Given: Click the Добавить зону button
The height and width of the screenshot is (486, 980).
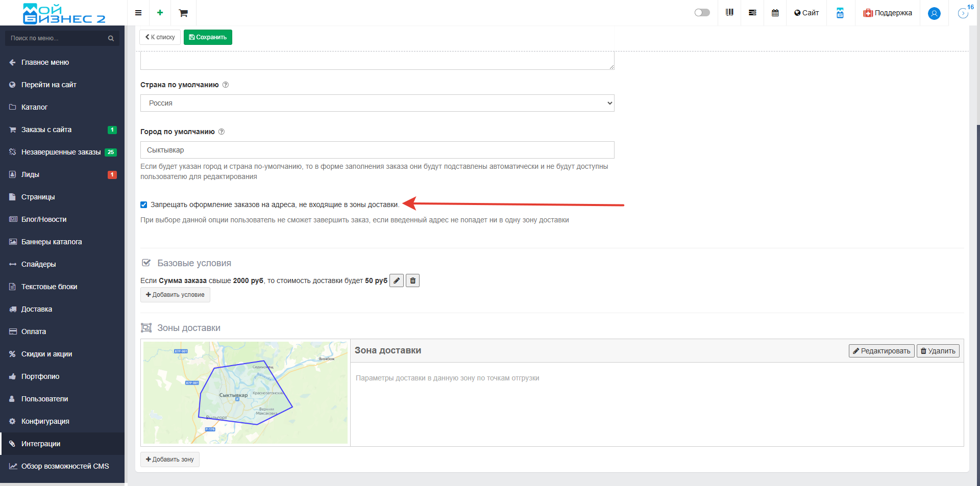Looking at the screenshot, I should point(170,459).
